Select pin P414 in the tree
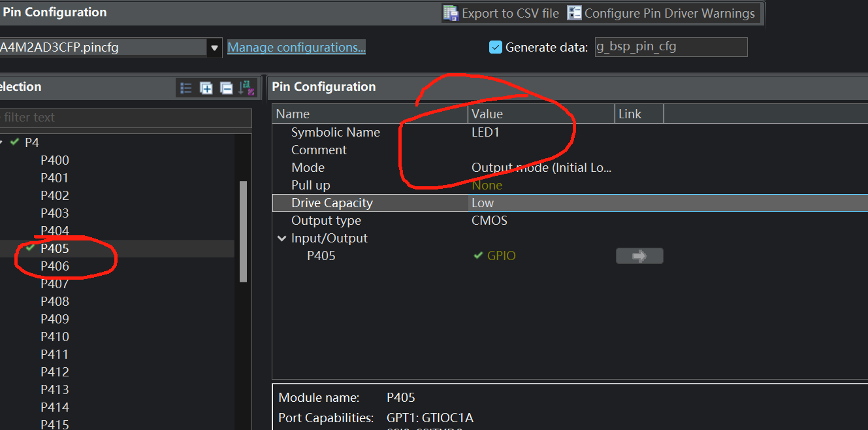868x430 pixels. click(55, 407)
